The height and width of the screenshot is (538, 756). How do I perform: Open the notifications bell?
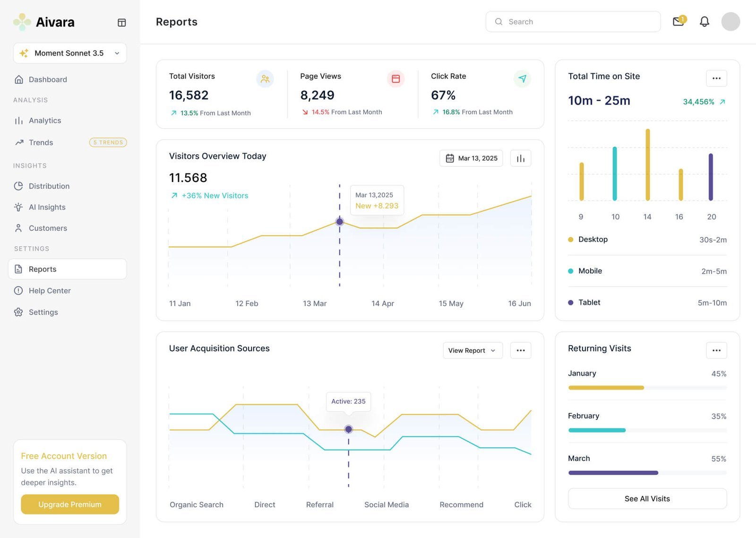click(704, 21)
